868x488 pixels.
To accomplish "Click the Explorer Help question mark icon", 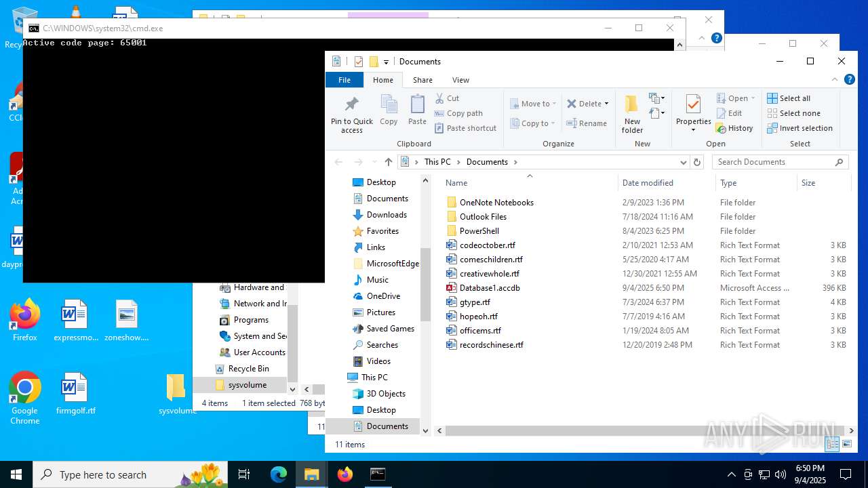I will pyautogui.click(x=849, y=79).
